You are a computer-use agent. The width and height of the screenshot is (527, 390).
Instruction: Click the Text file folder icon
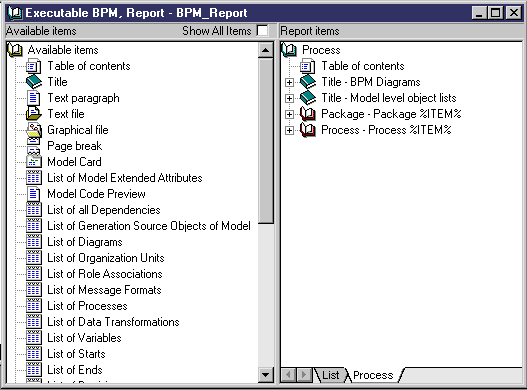[34, 114]
